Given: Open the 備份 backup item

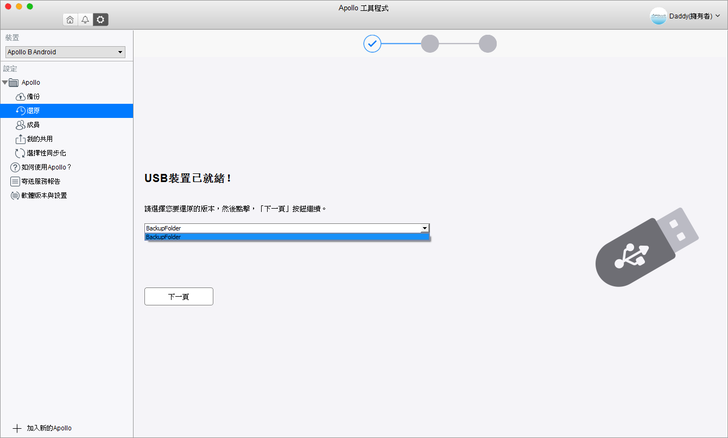Looking at the screenshot, I should [66, 97].
